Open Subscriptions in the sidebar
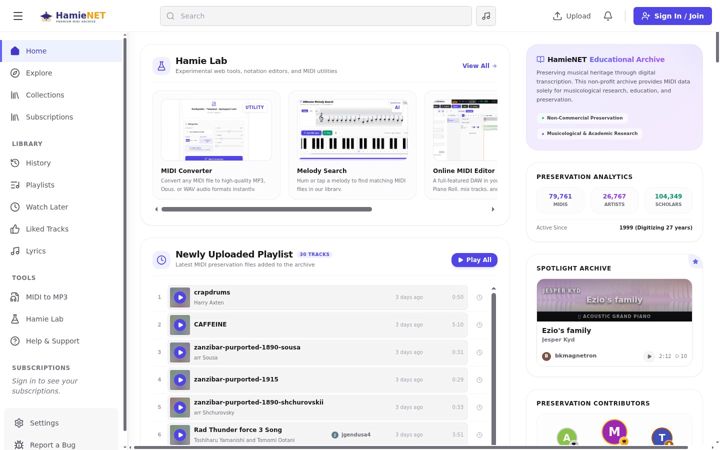 tap(62, 117)
